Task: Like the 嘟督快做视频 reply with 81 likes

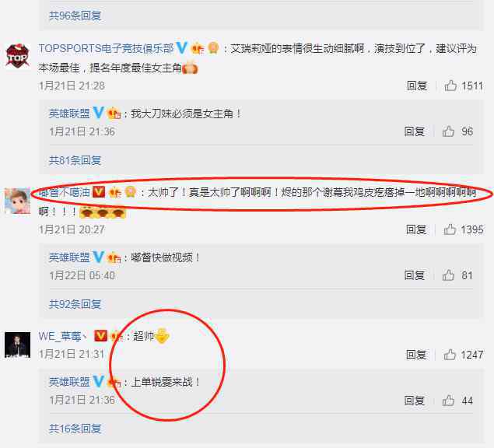Action: click(x=448, y=275)
